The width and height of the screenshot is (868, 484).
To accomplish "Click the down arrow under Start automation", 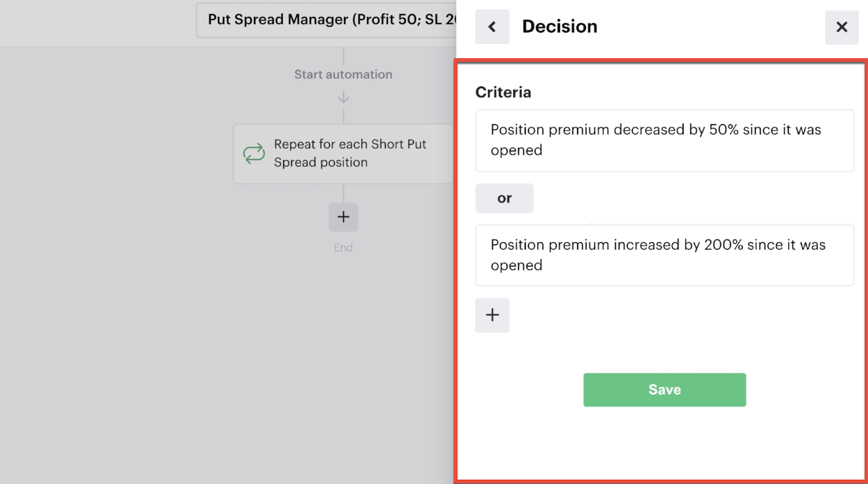I will click(x=343, y=98).
